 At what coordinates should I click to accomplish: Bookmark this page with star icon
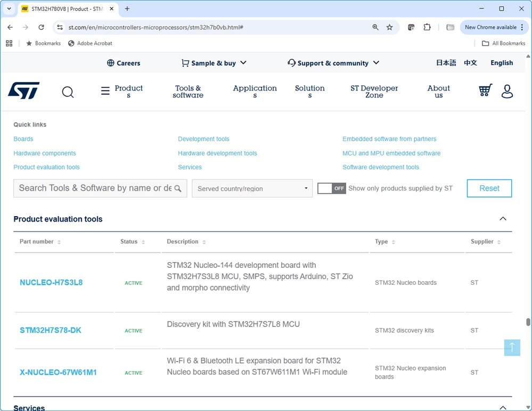coord(389,27)
